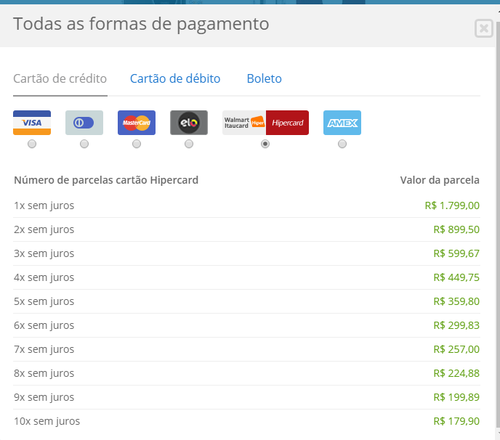The width and height of the screenshot is (500, 440).
Task: Select the AMEX radio button
Action: tap(342, 144)
